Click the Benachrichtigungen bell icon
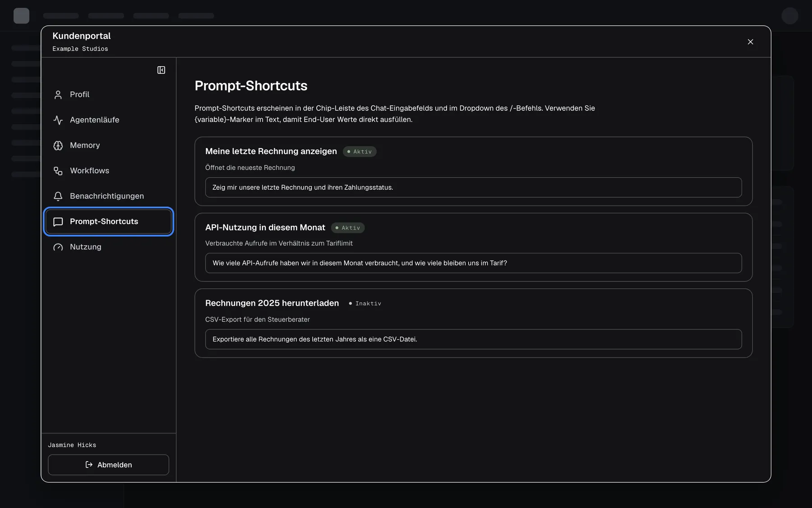Image resolution: width=812 pixels, height=508 pixels. coord(58,196)
